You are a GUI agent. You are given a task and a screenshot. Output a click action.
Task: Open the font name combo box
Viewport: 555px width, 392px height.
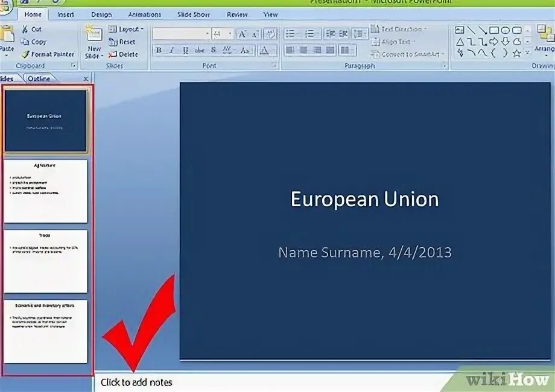[181, 34]
